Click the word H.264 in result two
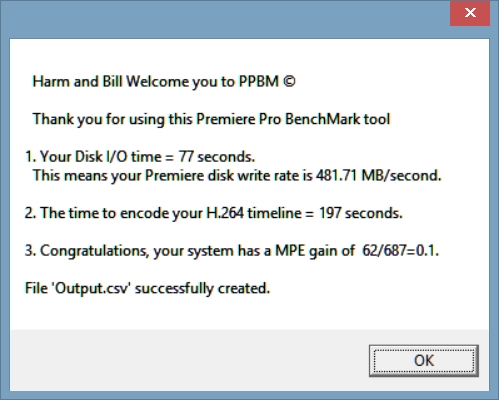 [x=225, y=213]
